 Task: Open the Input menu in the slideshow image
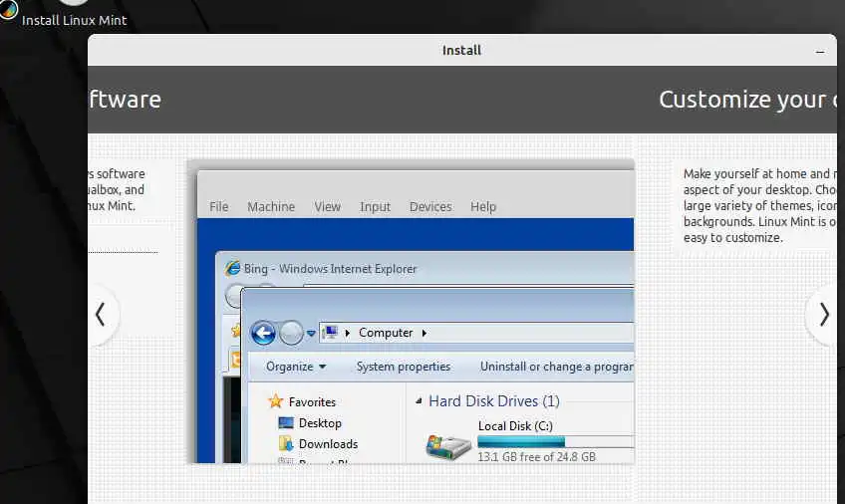(x=375, y=207)
